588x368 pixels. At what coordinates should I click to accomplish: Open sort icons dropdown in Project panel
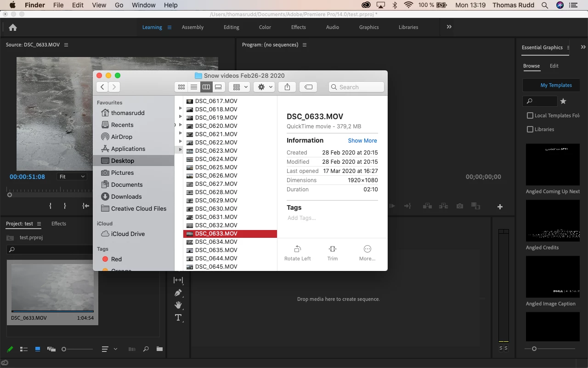coord(108,349)
